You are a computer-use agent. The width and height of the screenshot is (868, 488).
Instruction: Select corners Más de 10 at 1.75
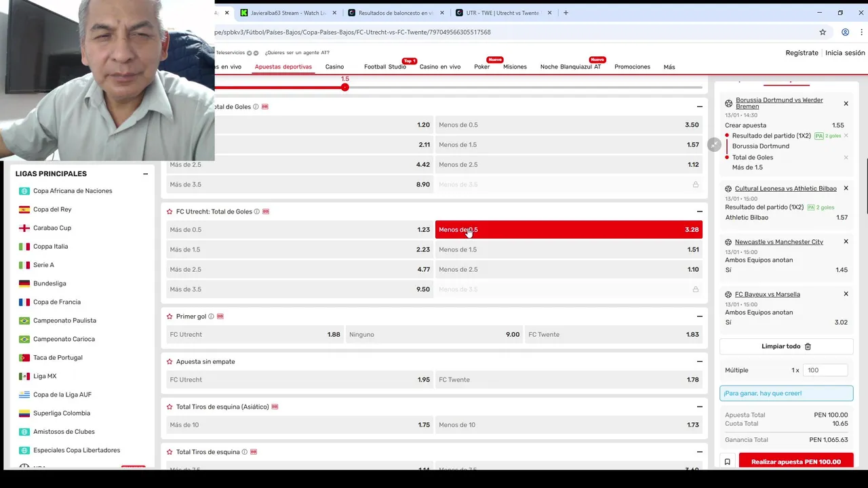[x=299, y=425]
